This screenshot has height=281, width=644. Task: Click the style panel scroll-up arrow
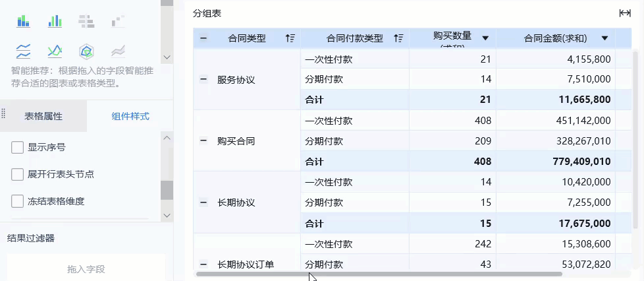(x=167, y=137)
